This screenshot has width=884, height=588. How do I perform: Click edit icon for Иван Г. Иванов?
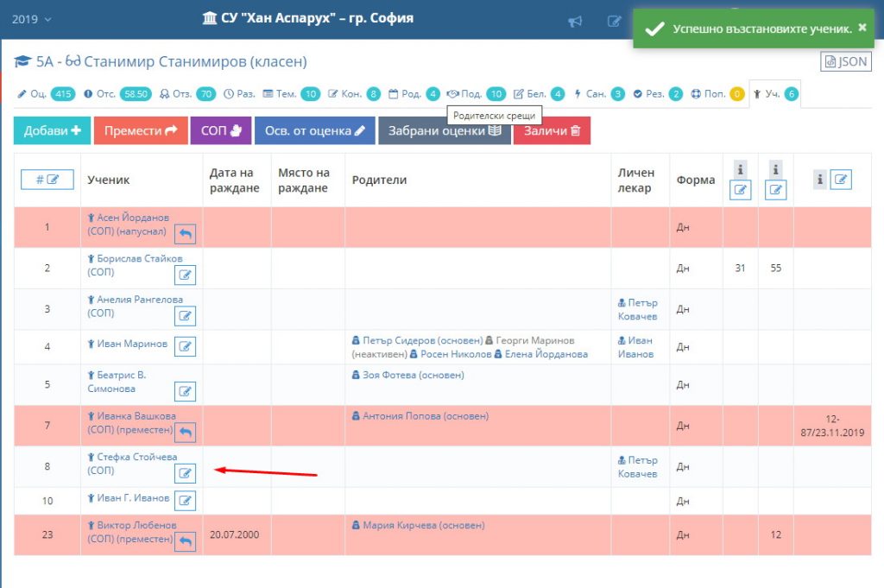click(186, 500)
